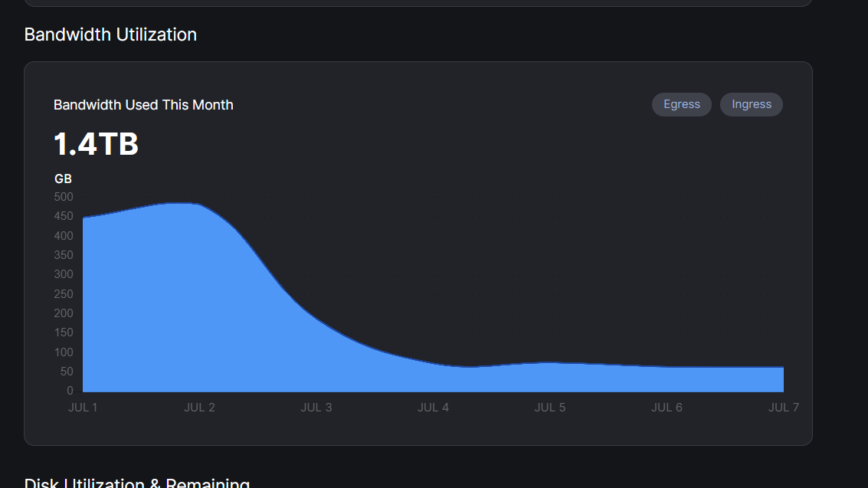Click the 450 value on the y-axis
The height and width of the screenshot is (488, 868).
point(64,216)
